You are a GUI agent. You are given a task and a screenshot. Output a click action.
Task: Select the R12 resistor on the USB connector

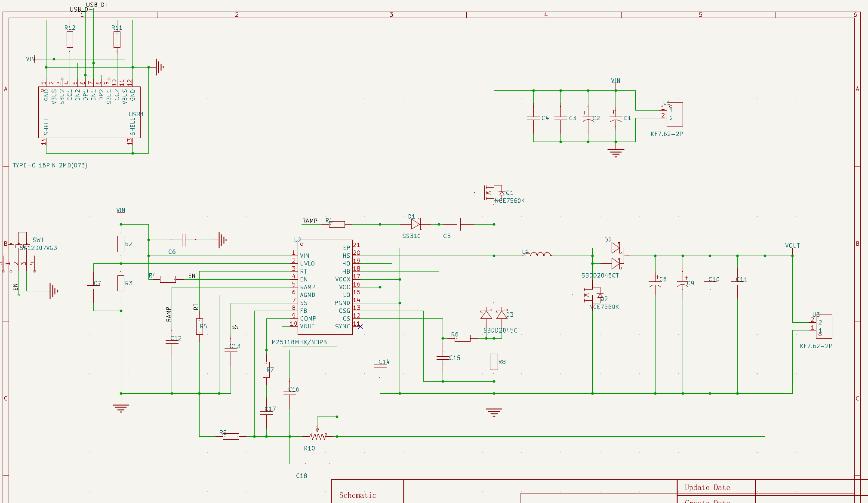70,40
